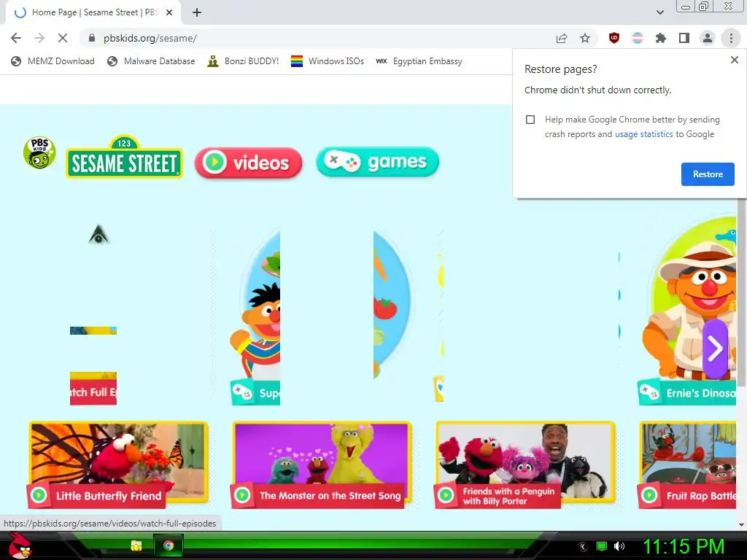The height and width of the screenshot is (560, 747).
Task: Click the address bar URL
Action: (x=150, y=38)
